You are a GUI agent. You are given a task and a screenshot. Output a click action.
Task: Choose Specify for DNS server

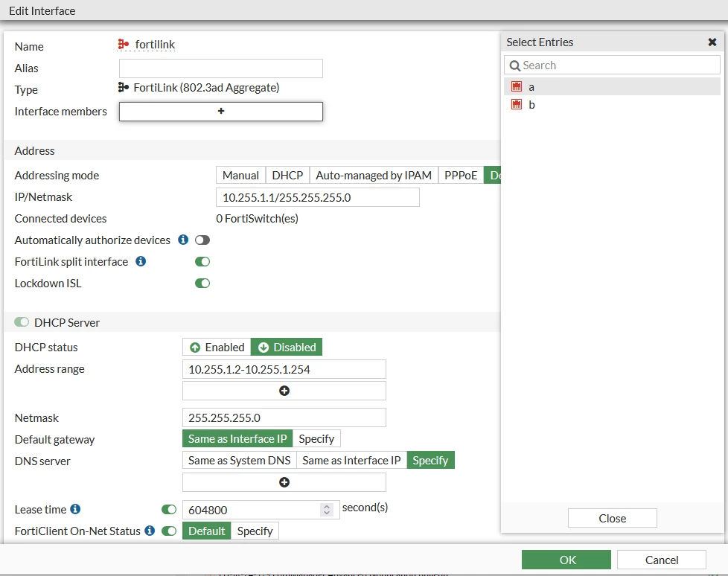click(430, 461)
